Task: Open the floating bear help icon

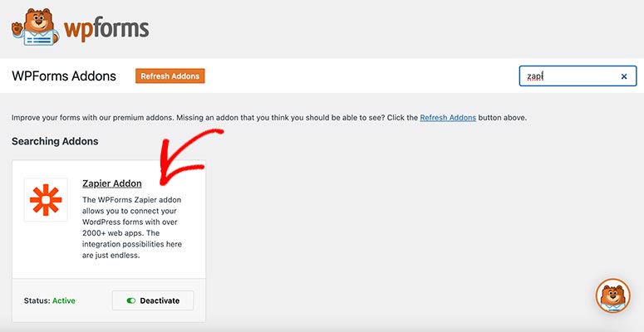Action: (x=613, y=296)
